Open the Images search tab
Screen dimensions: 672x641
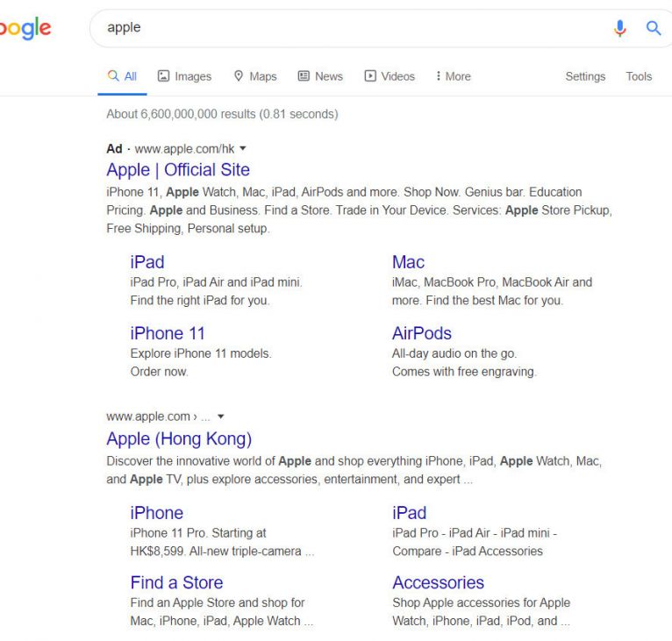click(x=184, y=76)
